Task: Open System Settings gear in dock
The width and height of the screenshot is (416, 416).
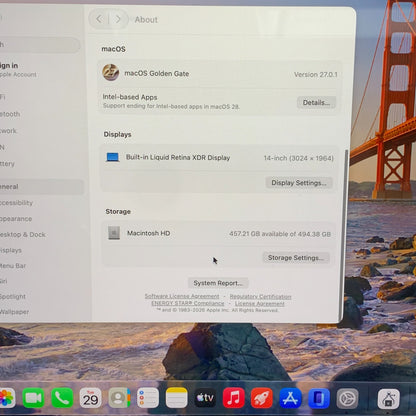Action: [347, 398]
